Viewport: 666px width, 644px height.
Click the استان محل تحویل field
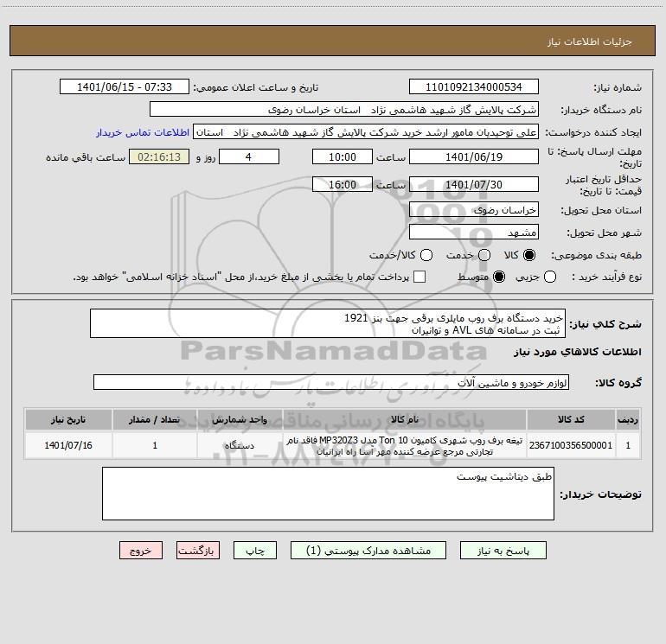point(474,210)
